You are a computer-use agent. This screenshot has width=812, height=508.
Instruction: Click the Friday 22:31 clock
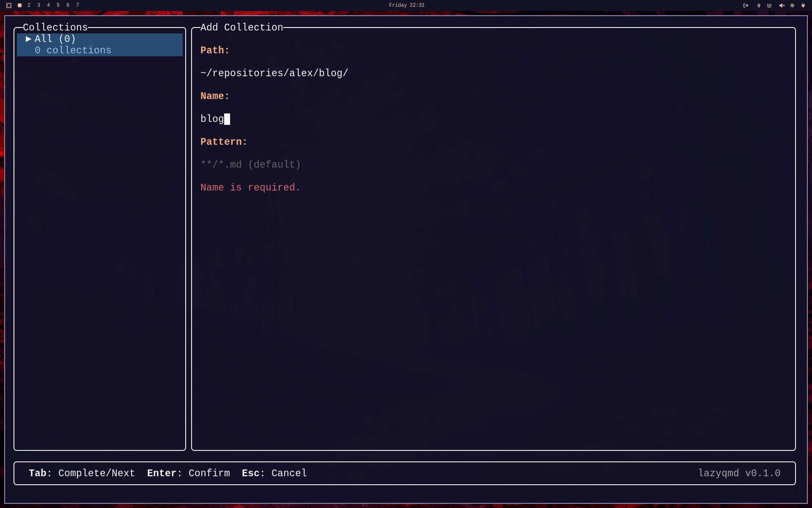406,6
